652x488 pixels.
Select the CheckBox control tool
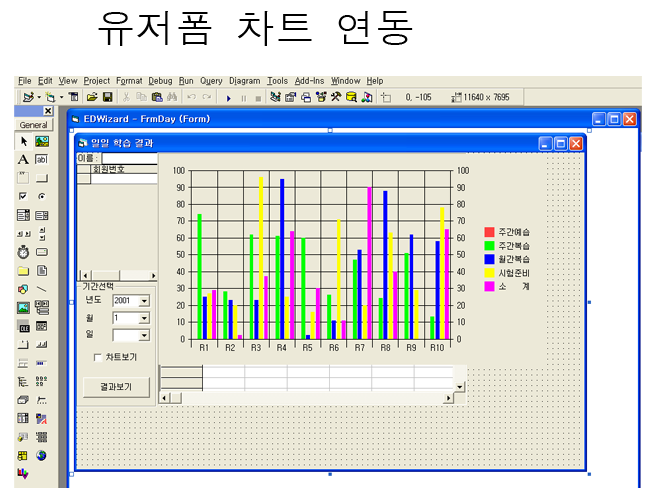(x=23, y=196)
